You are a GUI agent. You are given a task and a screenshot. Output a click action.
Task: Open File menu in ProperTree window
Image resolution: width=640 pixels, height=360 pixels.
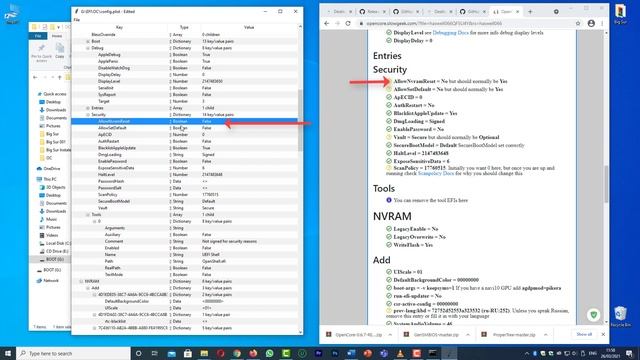[x=76, y=20]
